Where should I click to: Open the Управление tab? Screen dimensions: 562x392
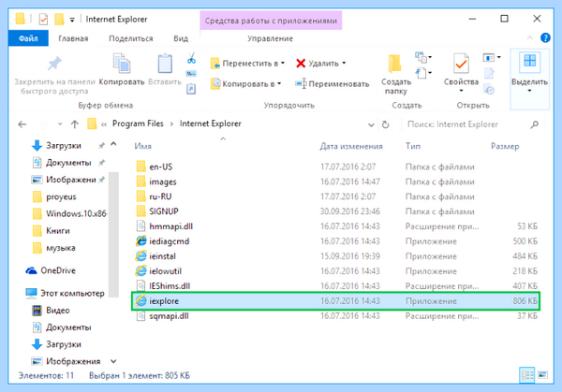coord(271,38)
